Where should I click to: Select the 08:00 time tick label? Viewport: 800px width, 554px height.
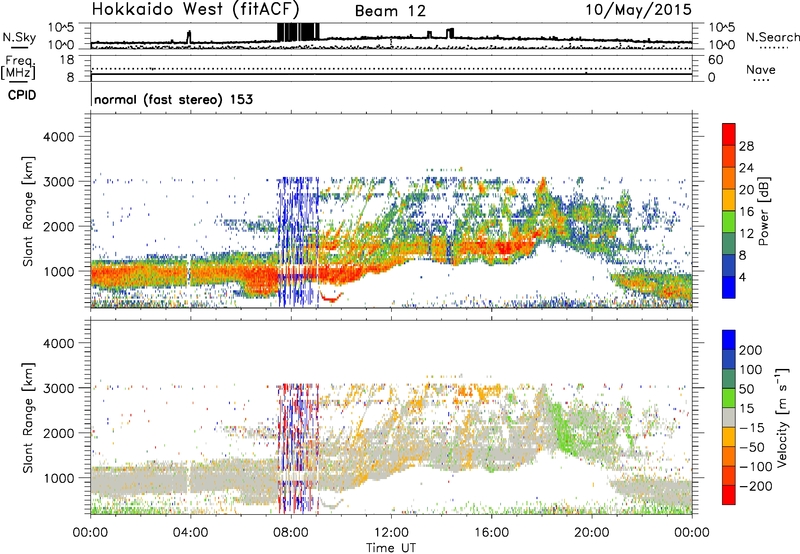click(291, 533)
